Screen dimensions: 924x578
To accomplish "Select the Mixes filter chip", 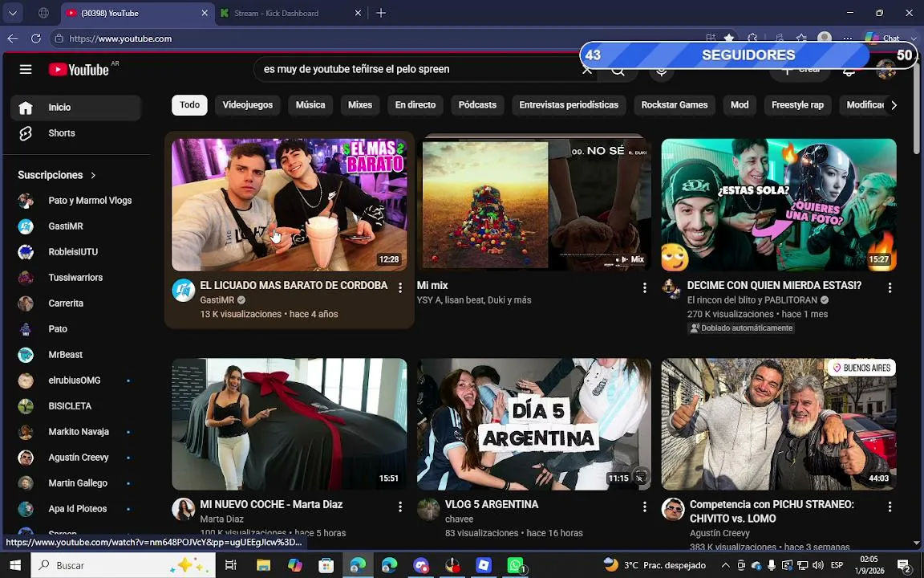I will (x=360, y=105).
